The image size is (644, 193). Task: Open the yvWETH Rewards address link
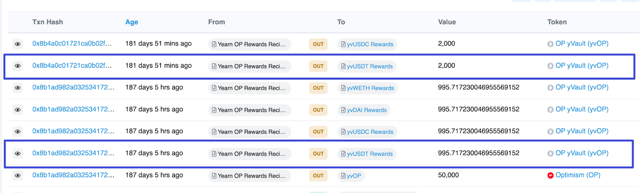coord(370,88)
